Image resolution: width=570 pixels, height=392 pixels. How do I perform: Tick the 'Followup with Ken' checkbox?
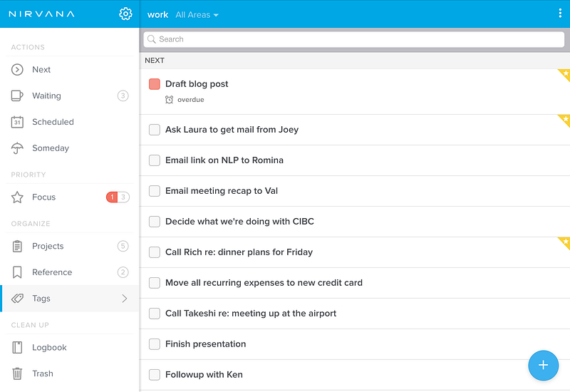point(155,375)
